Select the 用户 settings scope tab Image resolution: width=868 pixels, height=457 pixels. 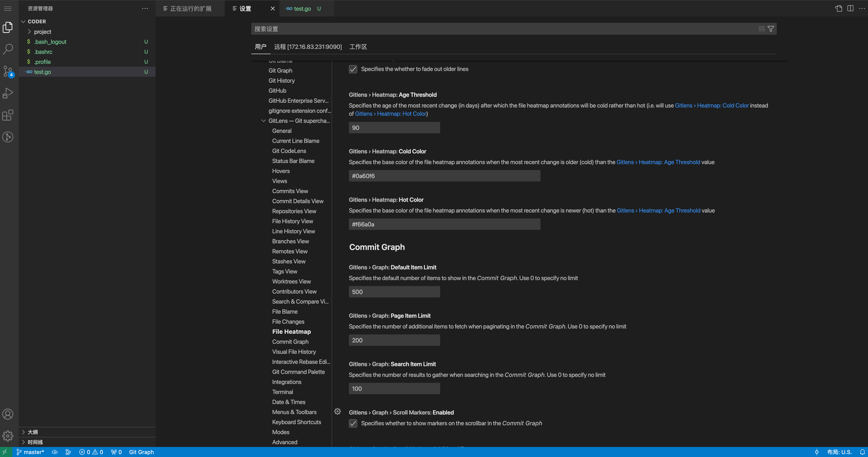pyautogui.click(x=260, y=47)
